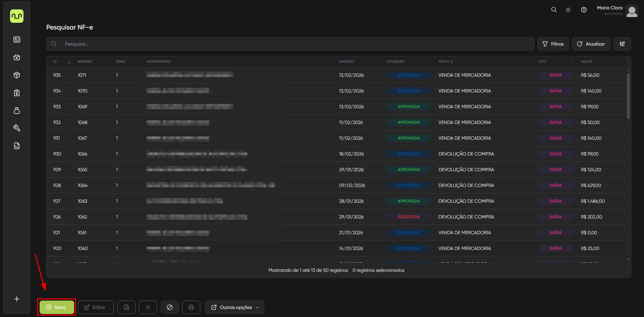Click the money bag sidebar icon
Viewport: 644px width, 317px height.
17,111
